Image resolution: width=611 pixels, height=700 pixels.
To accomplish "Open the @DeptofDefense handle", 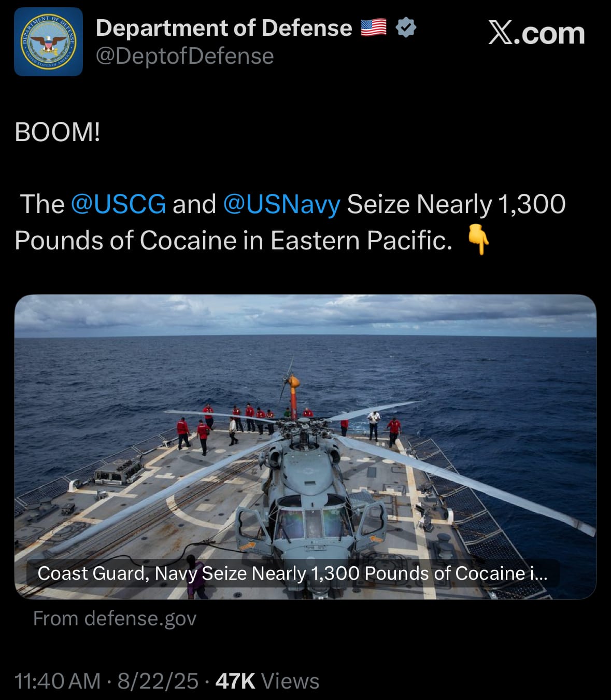I will [x=184, y=56].
